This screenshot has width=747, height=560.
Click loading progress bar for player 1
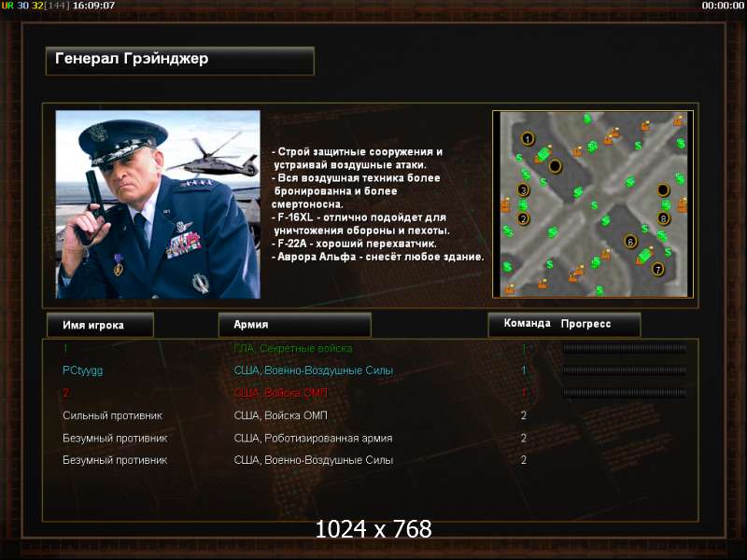click(x=625, y=348)
